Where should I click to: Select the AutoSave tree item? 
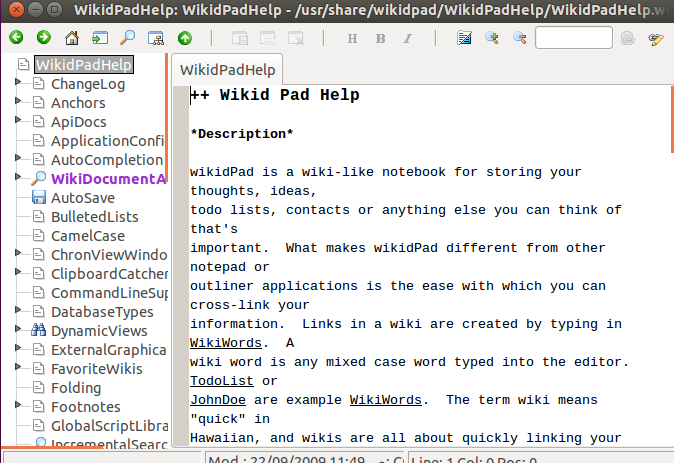[83, 198]
